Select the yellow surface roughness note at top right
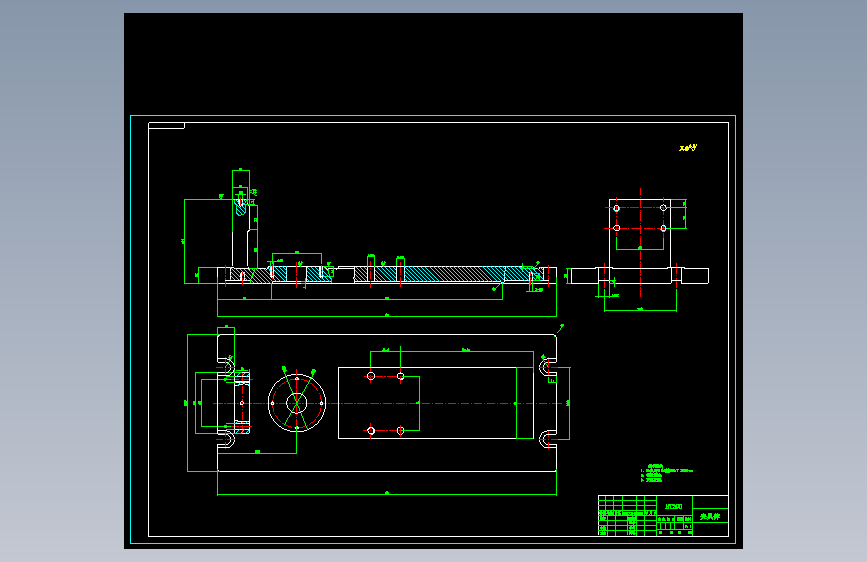This screenshot has height=562, width=867. point(688,148)
